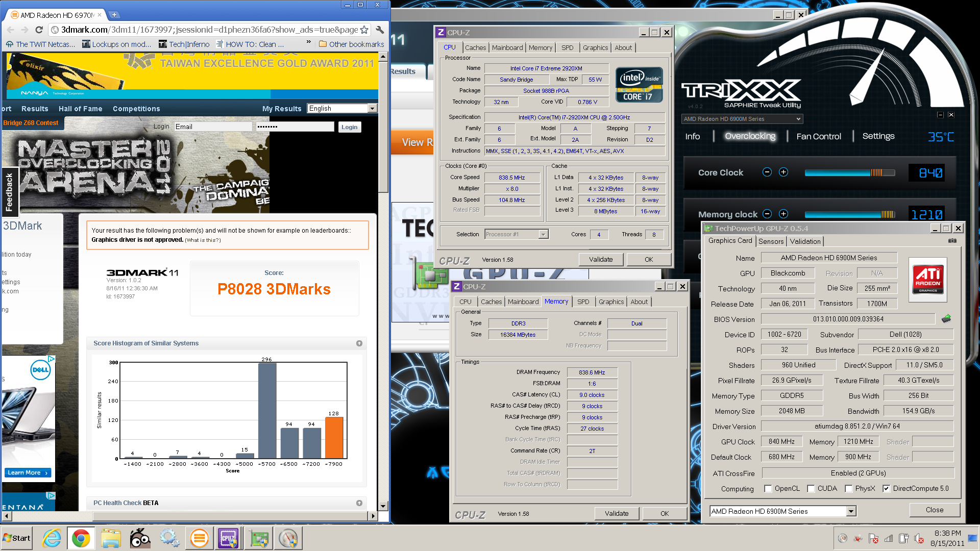Decrease Memory clock with minus icon

click(767, 214)
